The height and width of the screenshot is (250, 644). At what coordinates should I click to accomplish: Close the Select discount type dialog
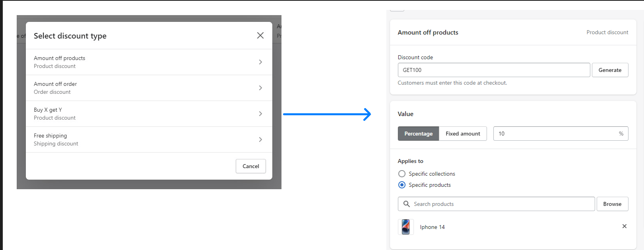tap(260, 35)
